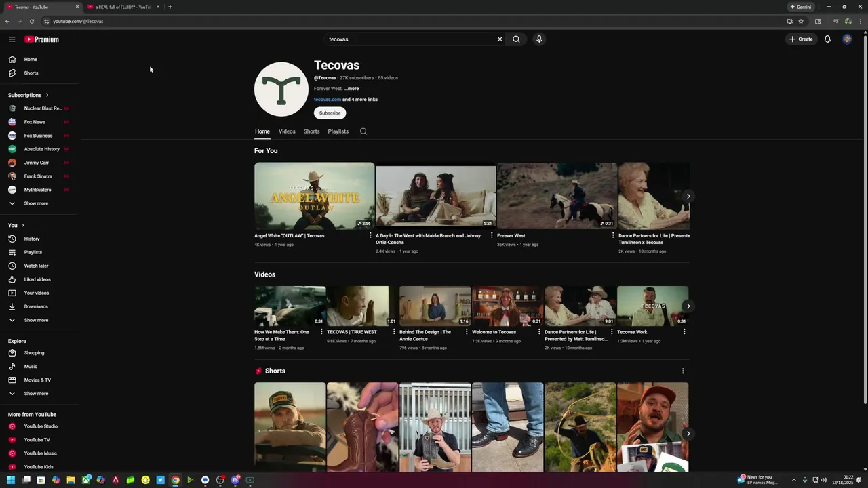Open the notifications bell
Screen dimensions: 868x488
[x=827, y=39]
